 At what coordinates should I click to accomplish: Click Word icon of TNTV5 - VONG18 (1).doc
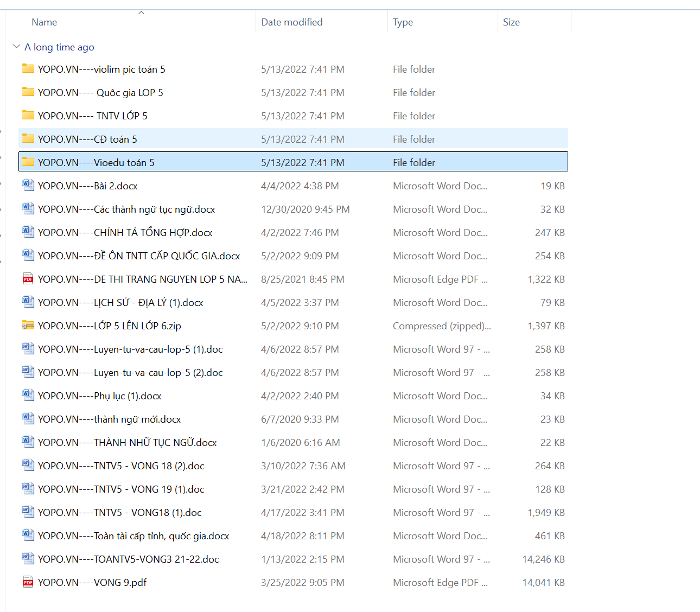[28, 512]
